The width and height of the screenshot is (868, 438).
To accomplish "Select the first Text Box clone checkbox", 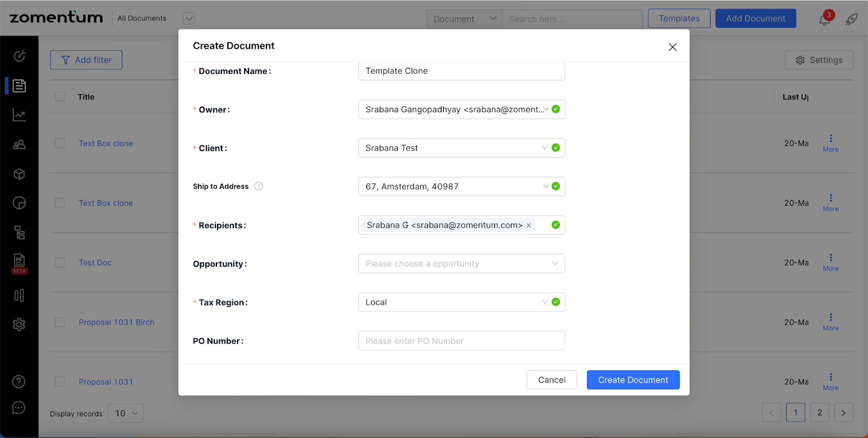I will click(60, 143).
